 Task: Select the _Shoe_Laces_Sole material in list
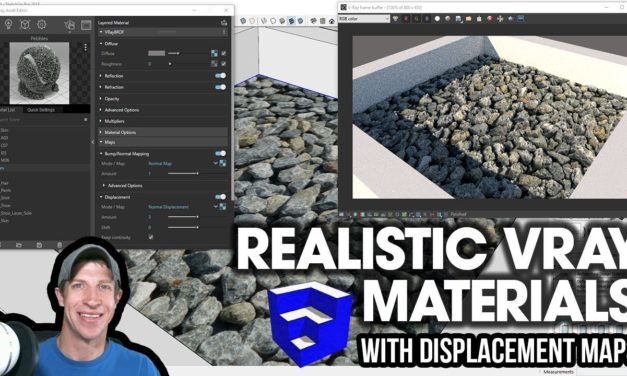(16, 213)
